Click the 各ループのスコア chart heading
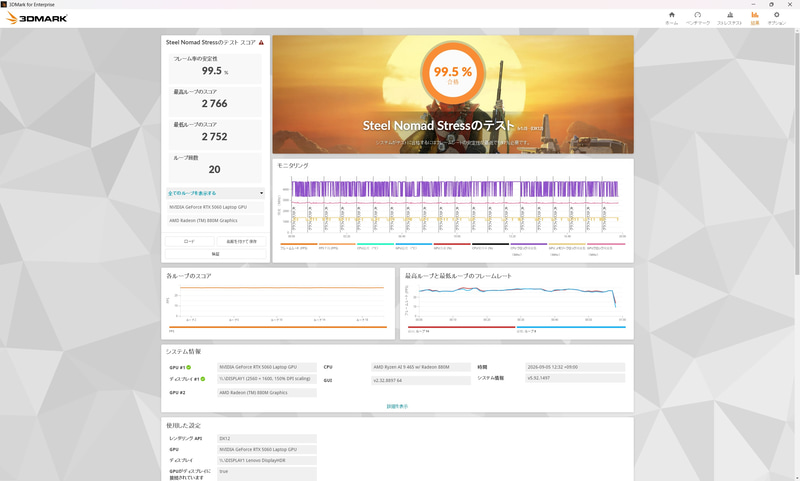Viewport: 800px width, 481px height. [x=189, y=276]
